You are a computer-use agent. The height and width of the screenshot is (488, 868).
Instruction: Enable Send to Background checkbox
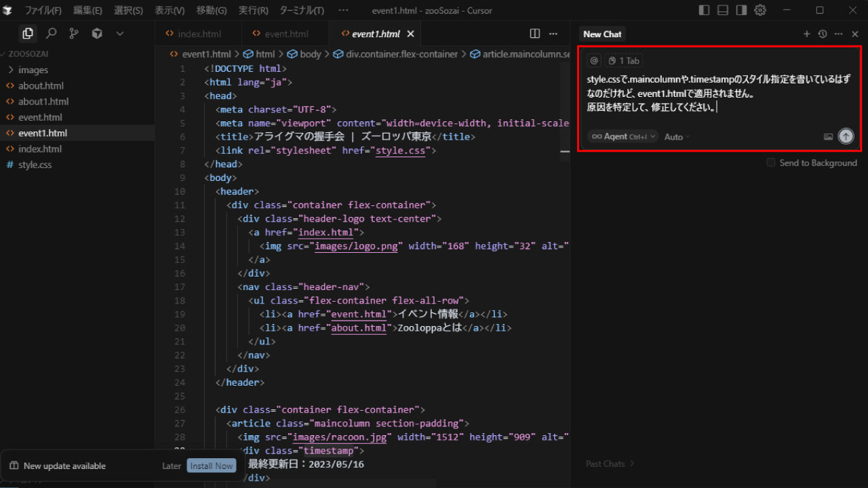770,163
